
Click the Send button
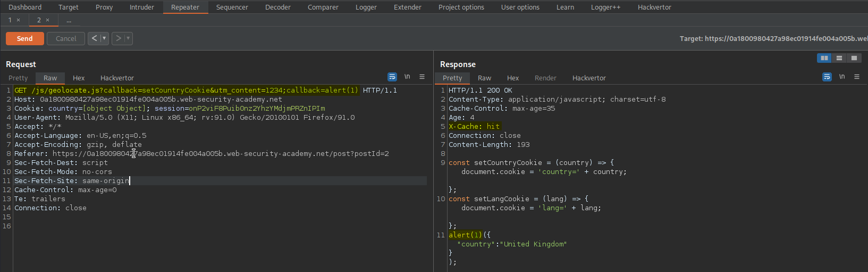pyautogui.click(x=25, y=38)
